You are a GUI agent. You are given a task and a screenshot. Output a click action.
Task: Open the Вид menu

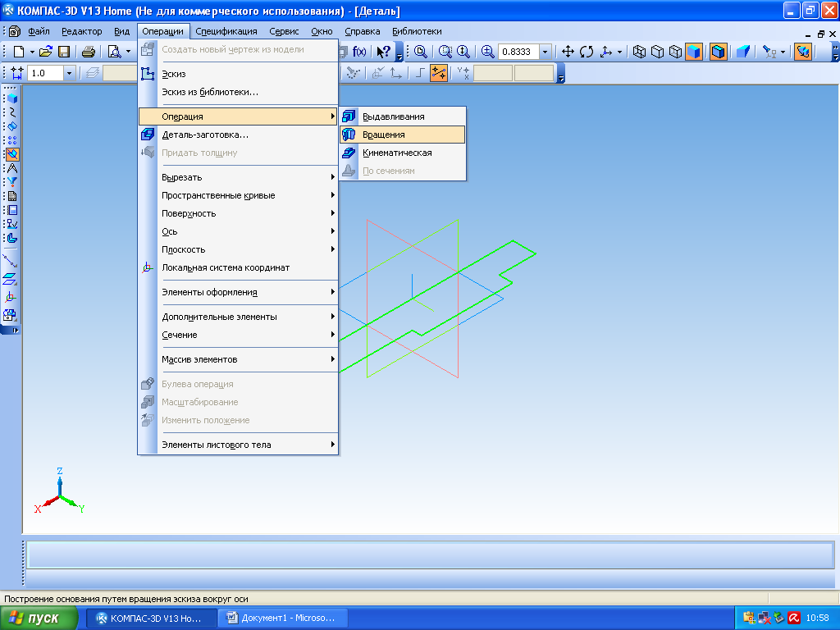[121, 32]
